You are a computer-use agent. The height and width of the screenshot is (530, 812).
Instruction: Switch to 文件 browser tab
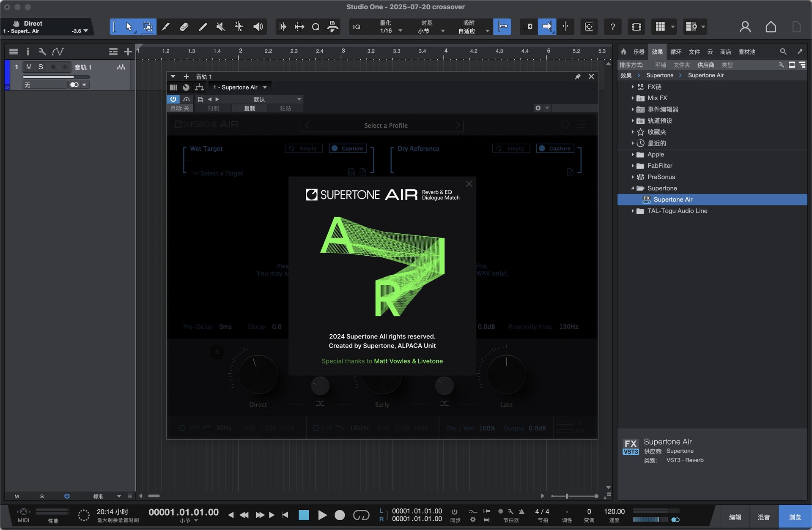pyautogui.click(x=694, y=52)
